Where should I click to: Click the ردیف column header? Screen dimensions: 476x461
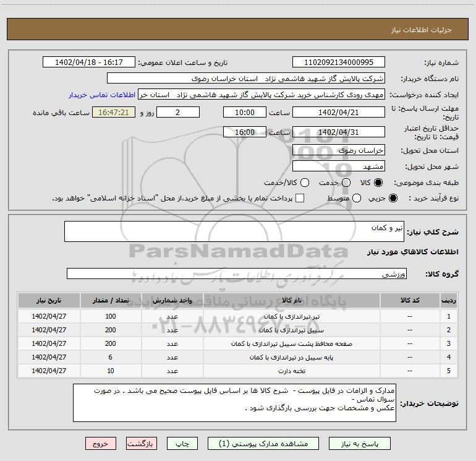click(449, 301)
